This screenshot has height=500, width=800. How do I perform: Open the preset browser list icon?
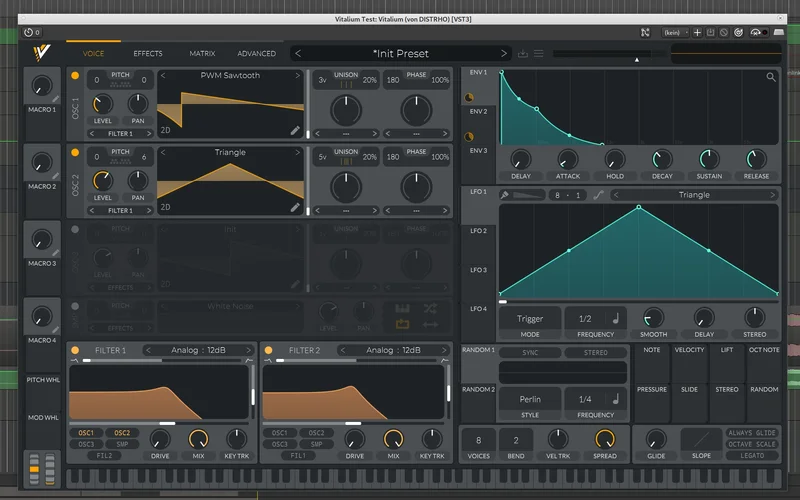click(x=539, y=54)
